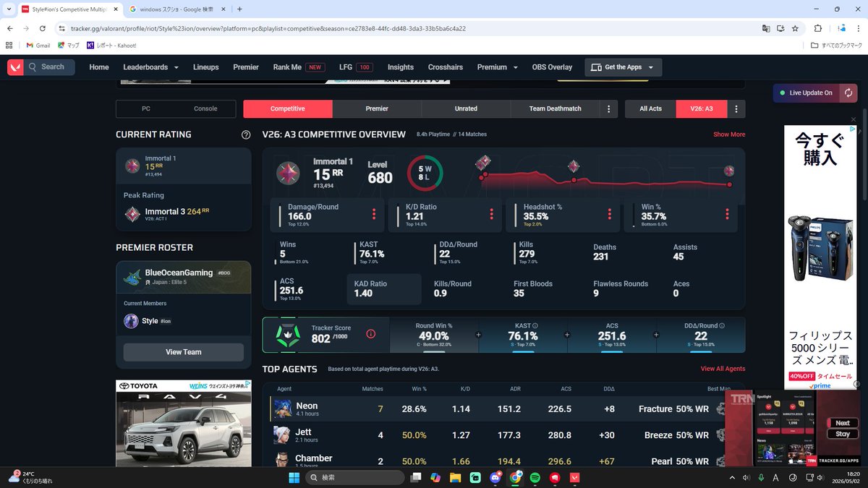Switch to the Google search browser tab
Image resolution: width=868 pixels, height=488 pixels.
click(179, 9)
